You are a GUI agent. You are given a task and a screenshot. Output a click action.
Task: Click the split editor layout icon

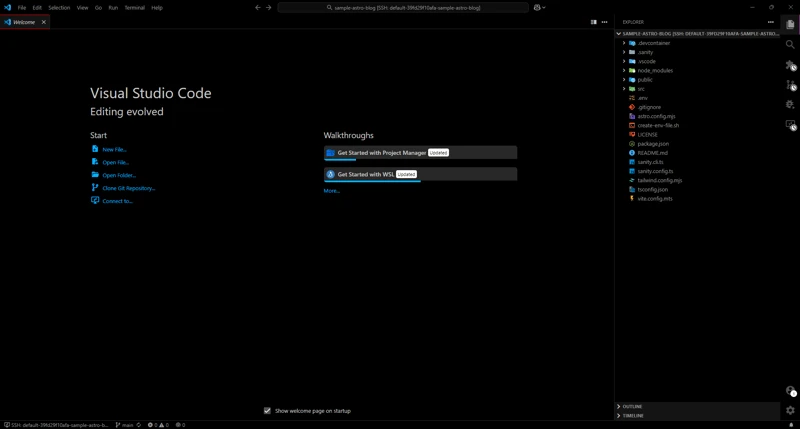click(593, 22)
